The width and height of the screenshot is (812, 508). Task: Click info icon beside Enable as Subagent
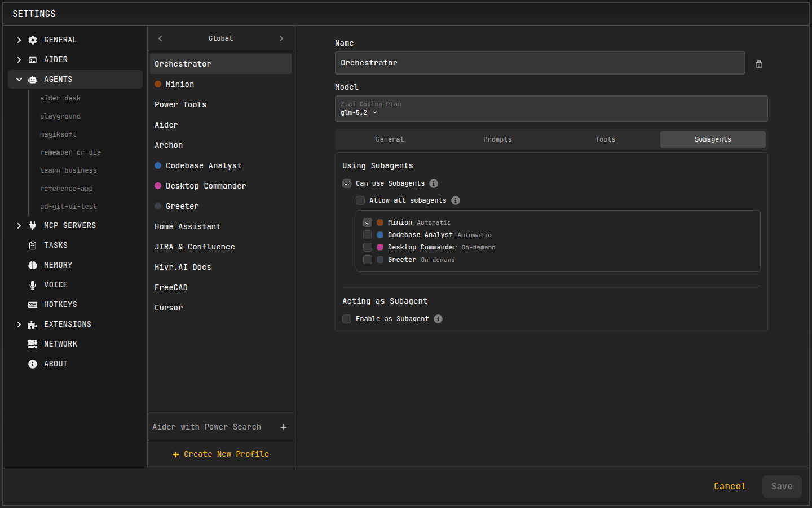coord(438,319)
